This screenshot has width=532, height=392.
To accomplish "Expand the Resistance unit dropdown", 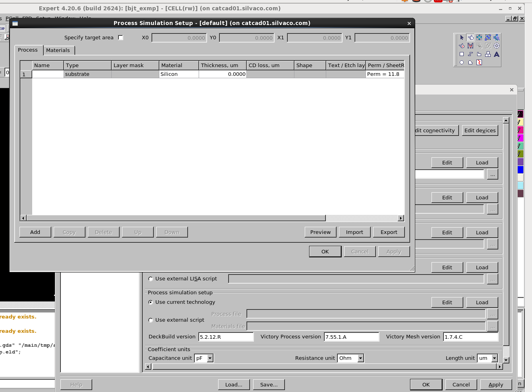I will (360, 358).
